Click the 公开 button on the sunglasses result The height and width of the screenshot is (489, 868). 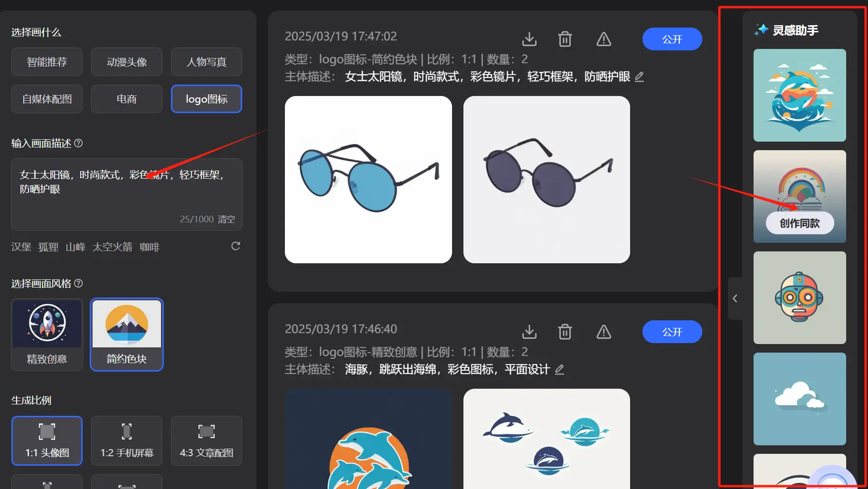[672, 39]
